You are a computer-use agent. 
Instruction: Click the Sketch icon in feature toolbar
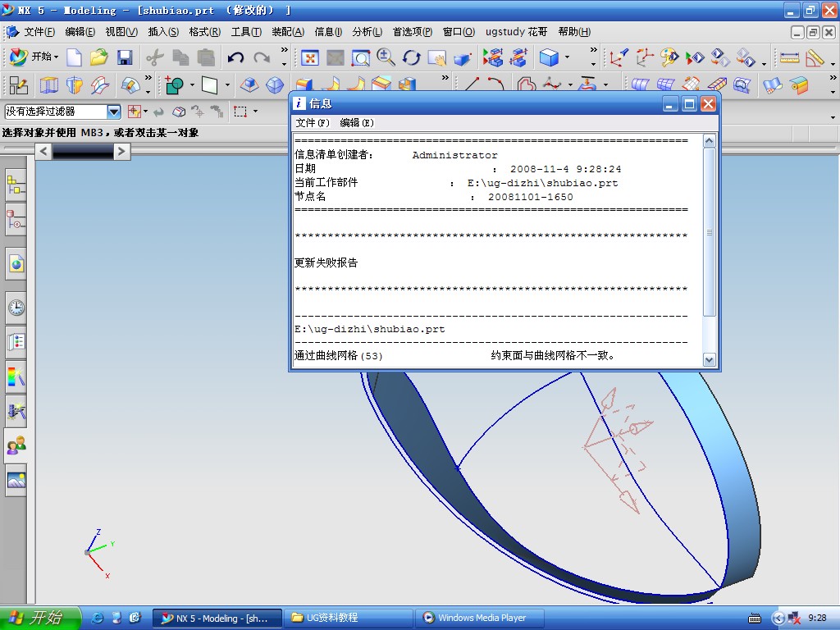(18, 85)
